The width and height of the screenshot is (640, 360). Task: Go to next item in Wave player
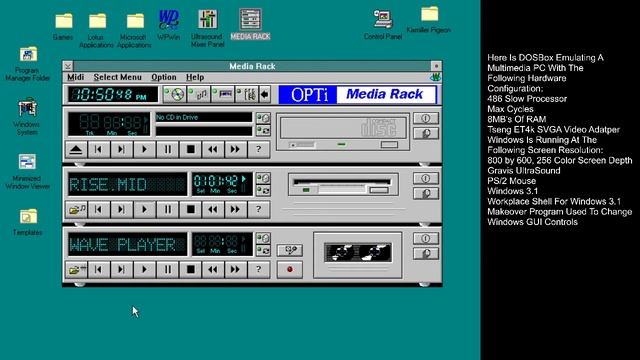[x=121, y=269]
